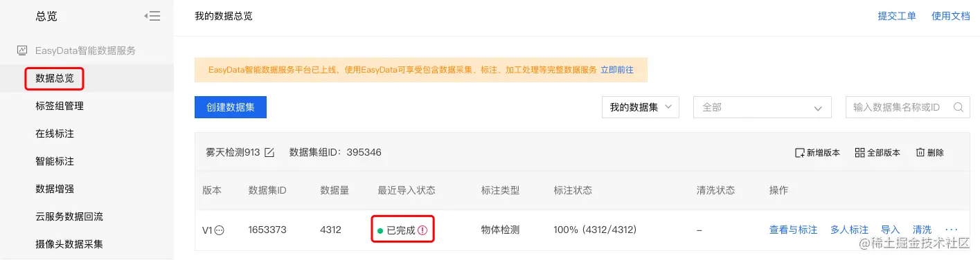Open 标签组管理 in the sidebar
The image size is (980, 260).
tap(60, 106)
